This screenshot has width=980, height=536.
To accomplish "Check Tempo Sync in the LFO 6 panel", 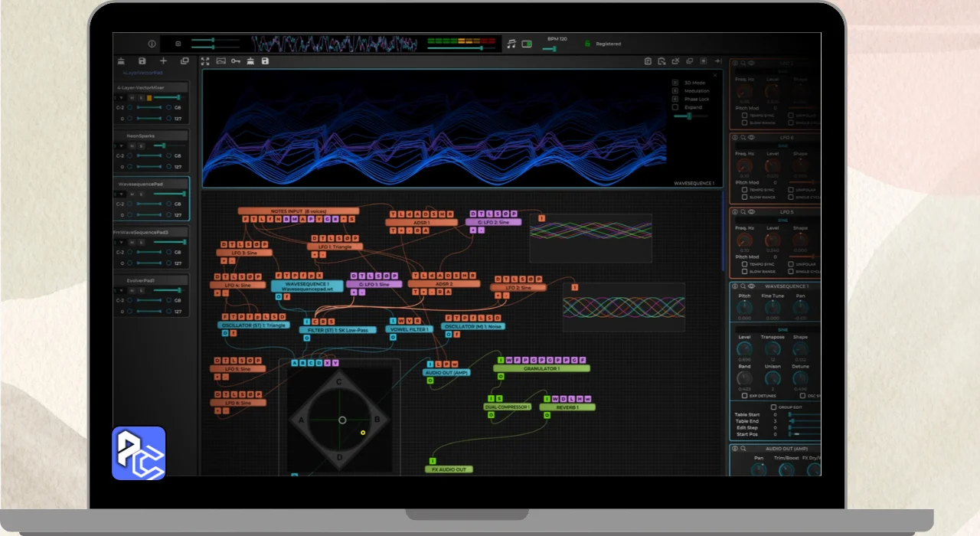I will (745, 189).
